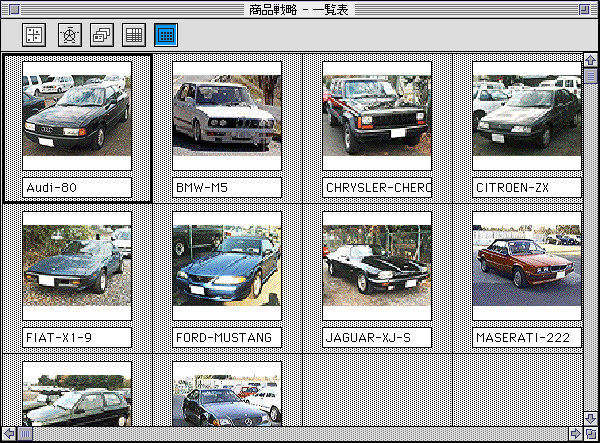This screenshot has width=600, height=443.
Task: Click the vertical scrollbar down arrow
Action: pyautogui.click(x=590, y=419)
